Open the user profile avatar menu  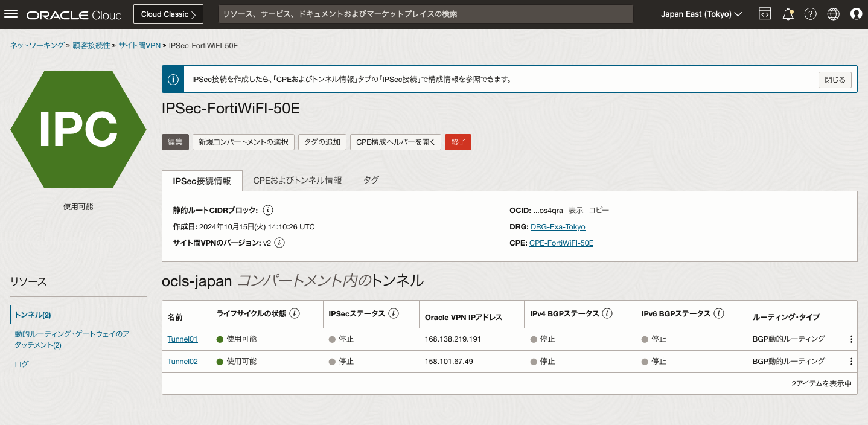857,14
